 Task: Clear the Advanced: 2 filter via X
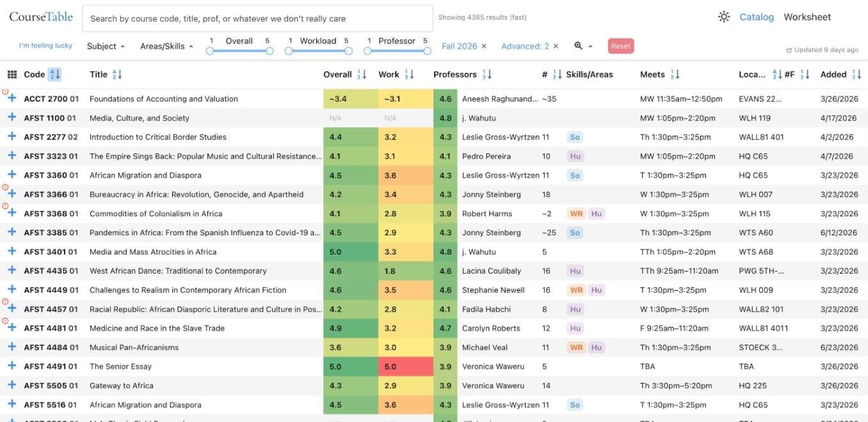(x=556, y=46)
